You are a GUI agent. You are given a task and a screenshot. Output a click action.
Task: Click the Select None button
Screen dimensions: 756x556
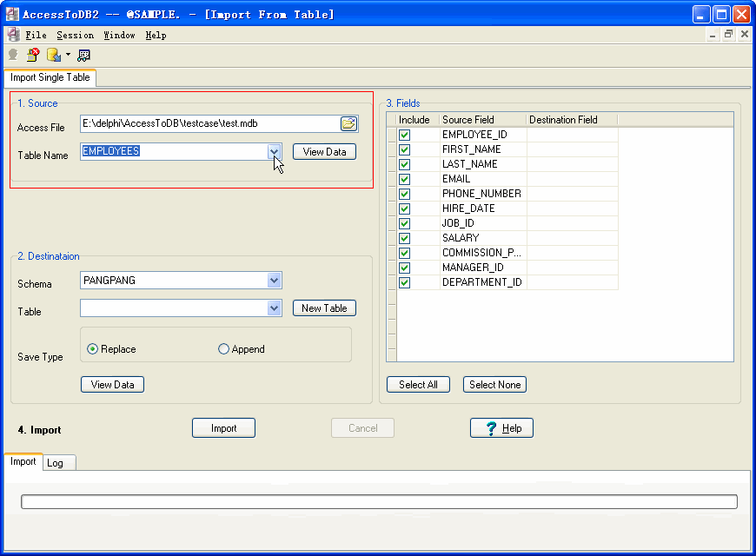click(x=494, y=385)
